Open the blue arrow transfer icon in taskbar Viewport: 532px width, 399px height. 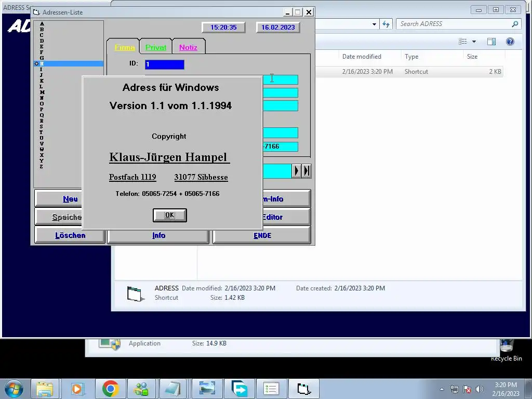[239, 389]
